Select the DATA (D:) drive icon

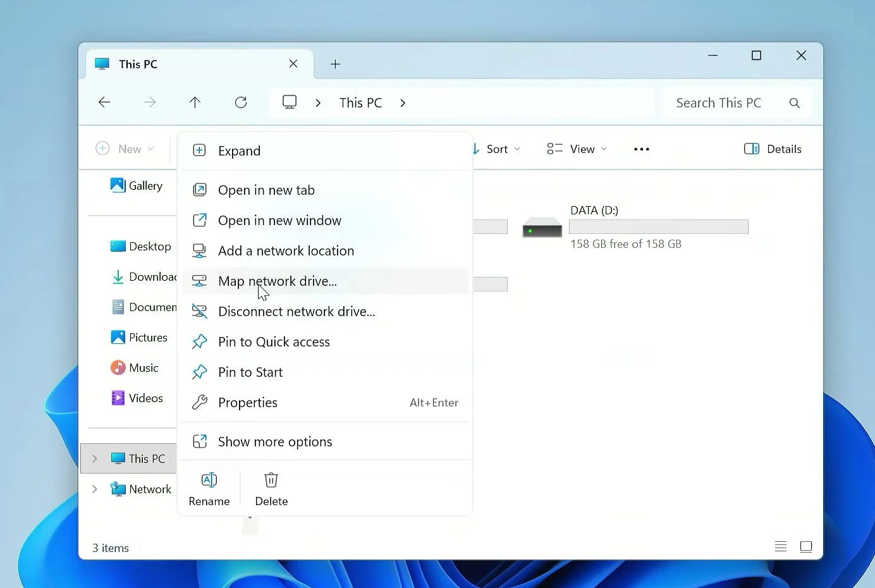tap(542, 227)
